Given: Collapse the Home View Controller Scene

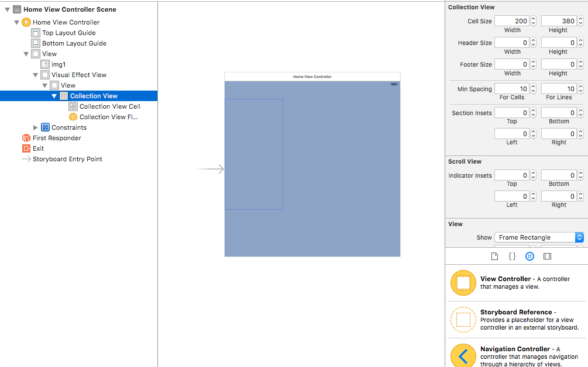Looking at the screenshot, I should coord(8,9).
